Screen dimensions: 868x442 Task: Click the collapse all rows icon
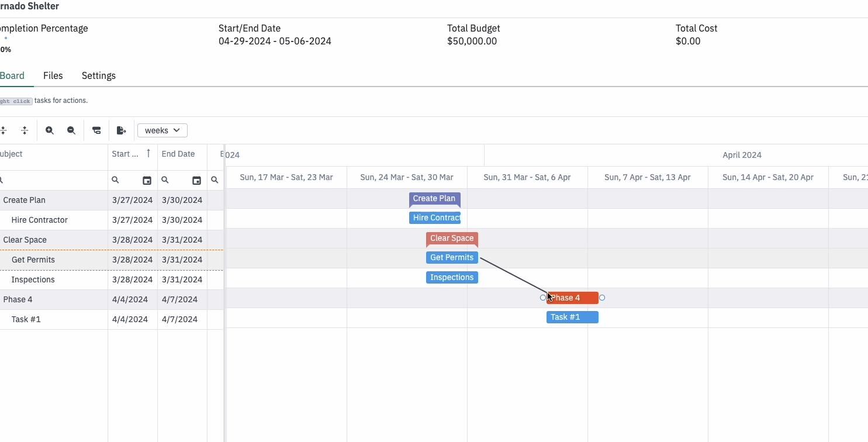tap(25, 130)
